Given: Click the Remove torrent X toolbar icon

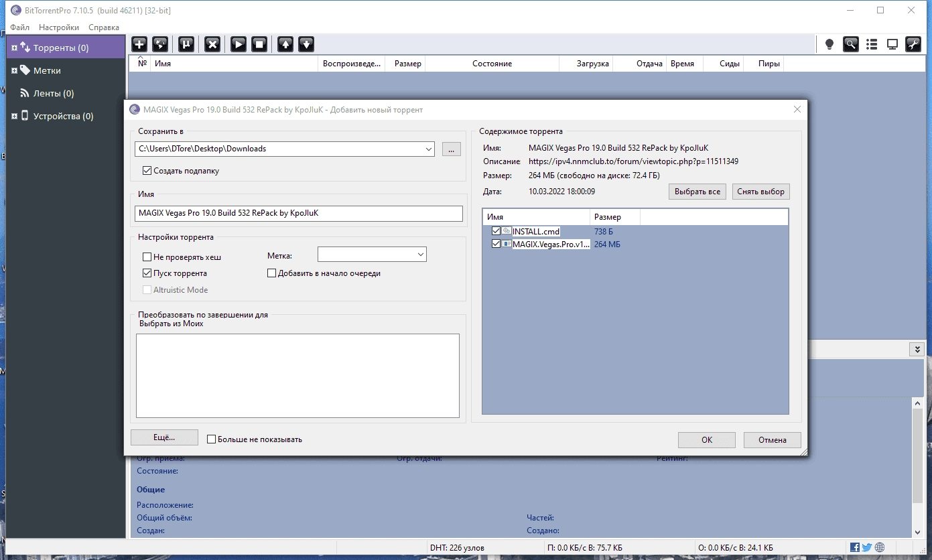Looking at the screenshot, I should (x=212, y=44).
